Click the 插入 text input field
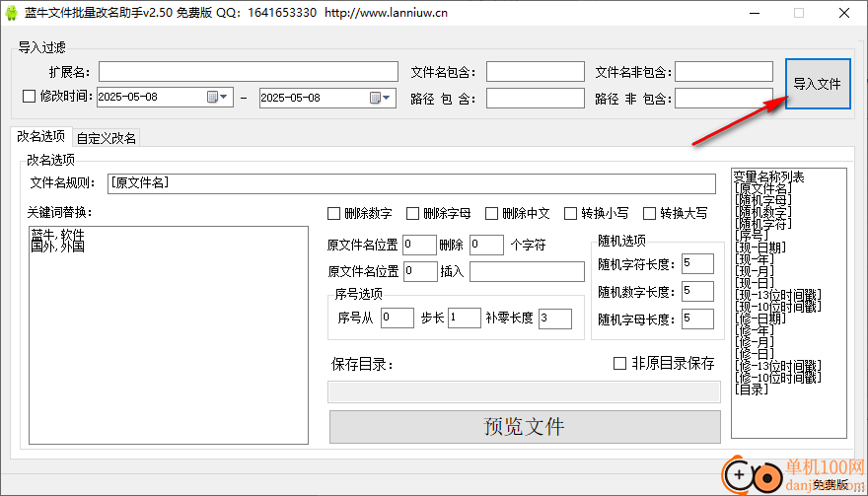The image size is (868, 496). [527, 271]
